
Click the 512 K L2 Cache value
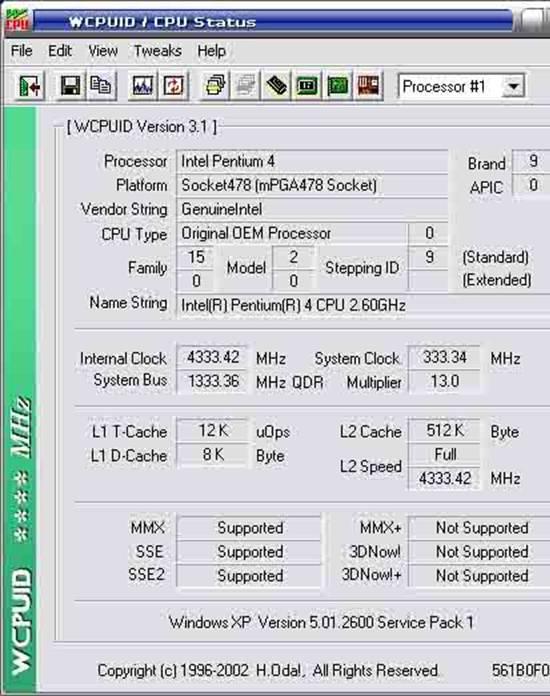click(444, 430)
